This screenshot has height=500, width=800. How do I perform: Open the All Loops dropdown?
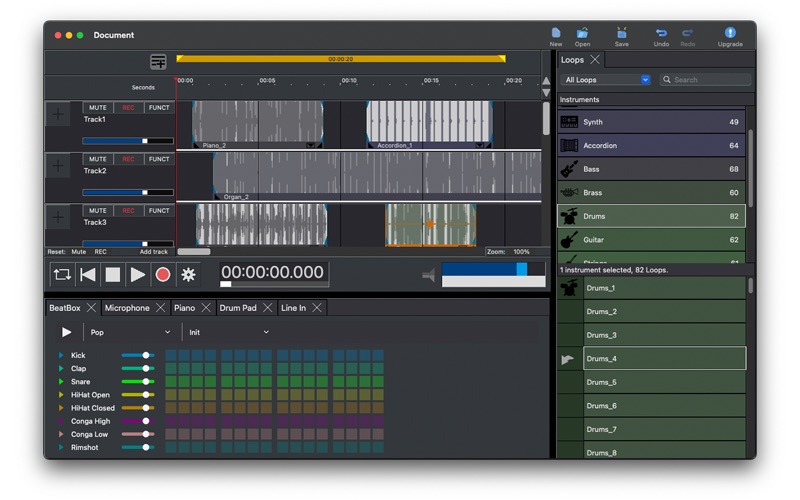(x=606, y=80)
